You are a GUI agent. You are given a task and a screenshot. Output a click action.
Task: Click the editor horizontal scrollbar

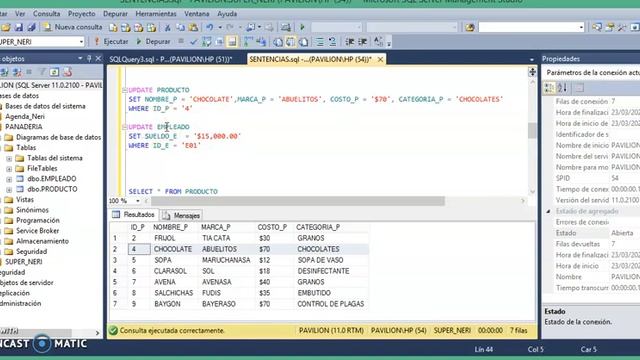(298, 201)
